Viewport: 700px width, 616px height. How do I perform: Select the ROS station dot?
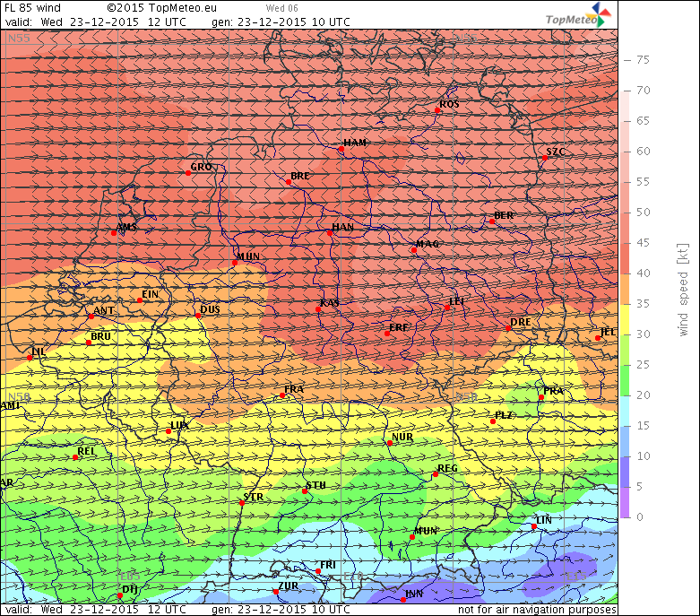point(437,110)
